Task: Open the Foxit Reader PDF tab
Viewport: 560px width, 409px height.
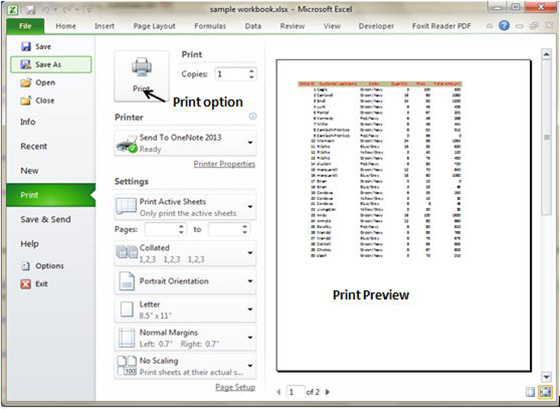Action: 441,26
